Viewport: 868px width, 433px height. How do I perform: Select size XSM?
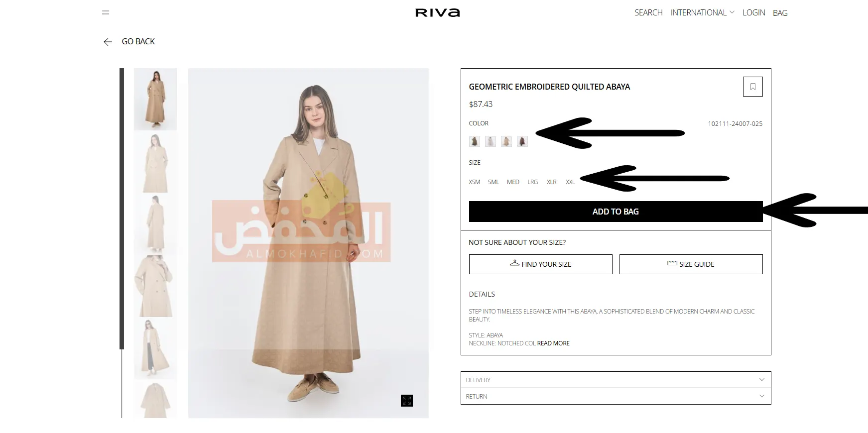[x=474, y=182]
